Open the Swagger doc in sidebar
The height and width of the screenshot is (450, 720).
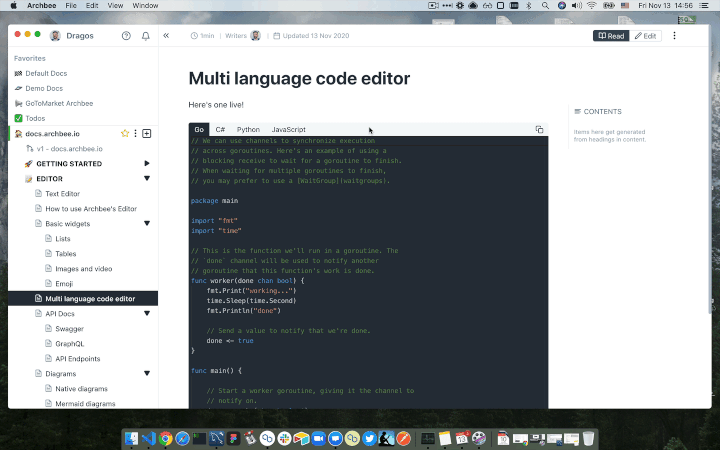tap(69, 328)
